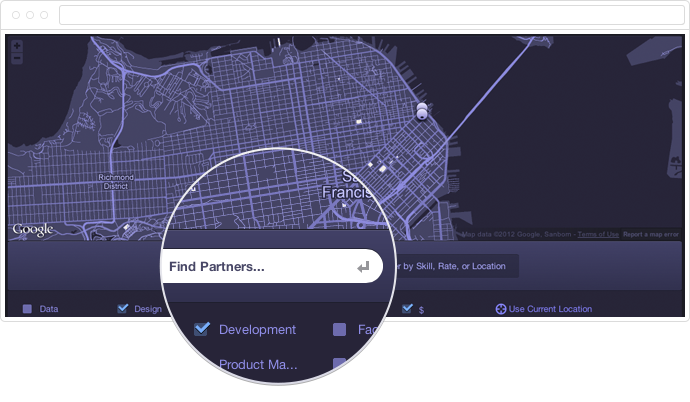Focus the Find Partners search field
The image size is (690, 402).
(272, 266)
